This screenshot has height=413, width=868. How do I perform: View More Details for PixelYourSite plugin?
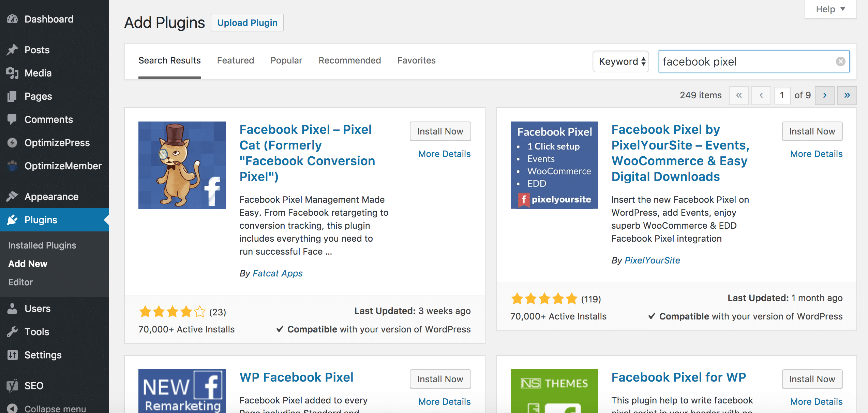click(816, 154)
